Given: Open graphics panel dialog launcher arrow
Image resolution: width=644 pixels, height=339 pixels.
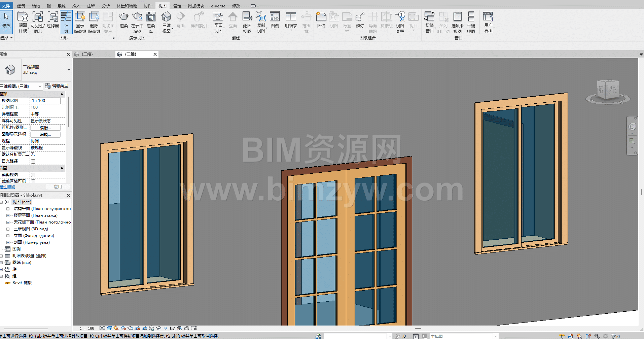Looking at the screenshot, I should click(113, 38).
